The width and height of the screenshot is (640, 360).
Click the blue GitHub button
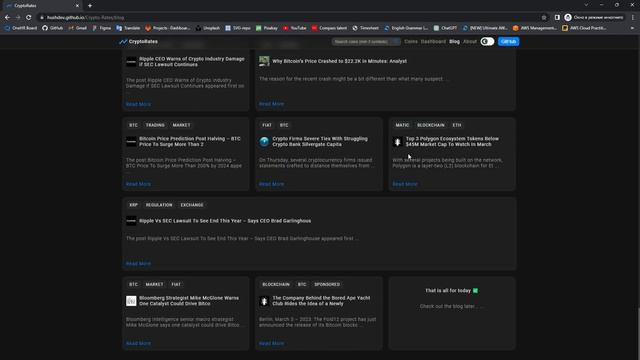508,42
